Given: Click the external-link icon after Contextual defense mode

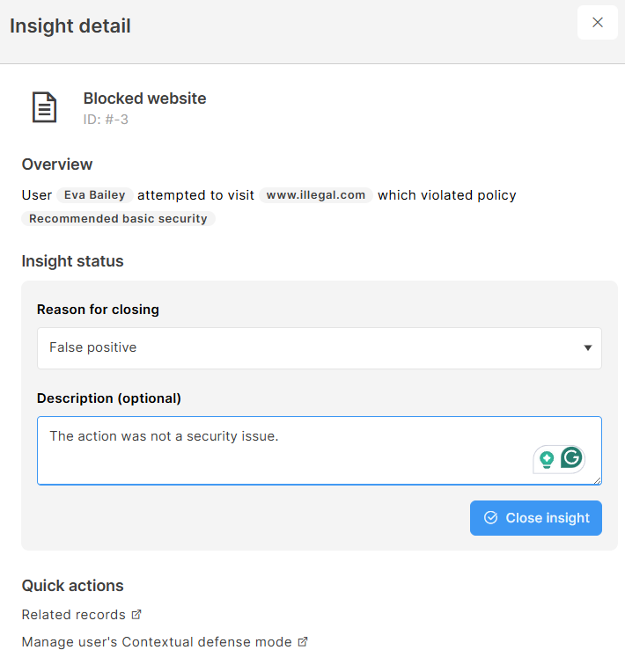Looking at the screenshot, I should (x=303, y=641).
